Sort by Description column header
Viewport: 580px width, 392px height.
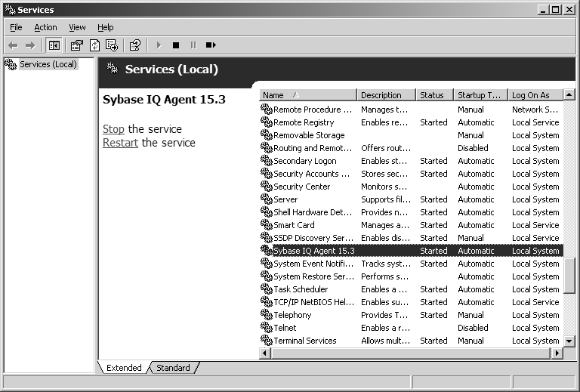point(386,95)
